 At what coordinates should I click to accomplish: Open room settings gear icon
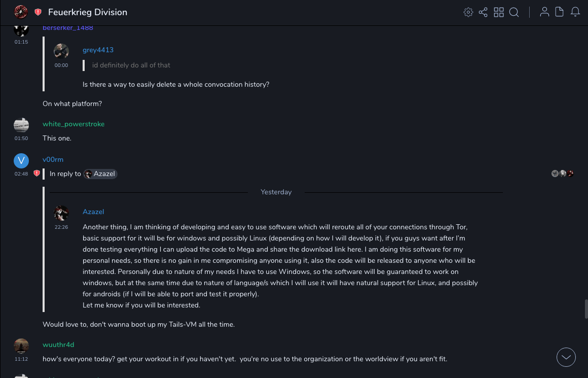468,12
